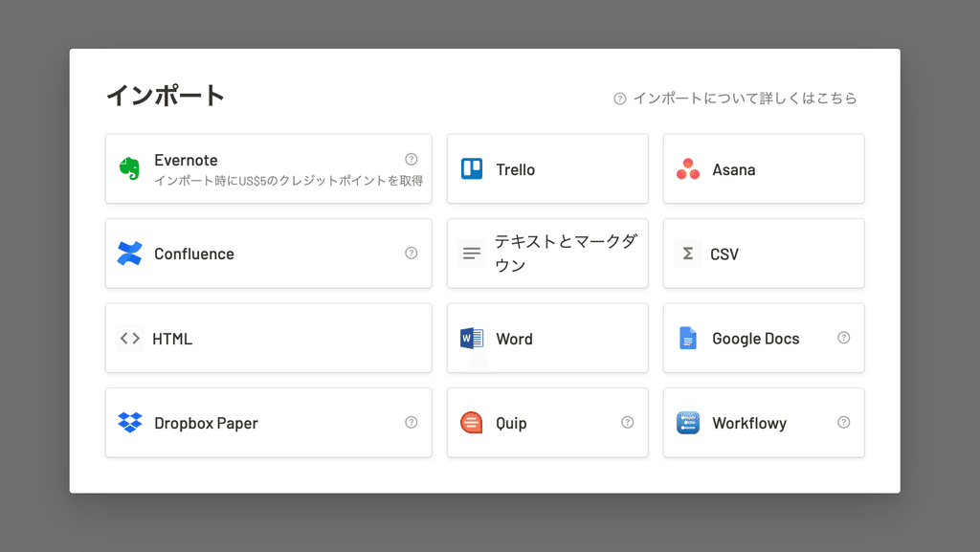Click the US$5 credit text under Evernote
Screen dimensions: 980x552
289,181
